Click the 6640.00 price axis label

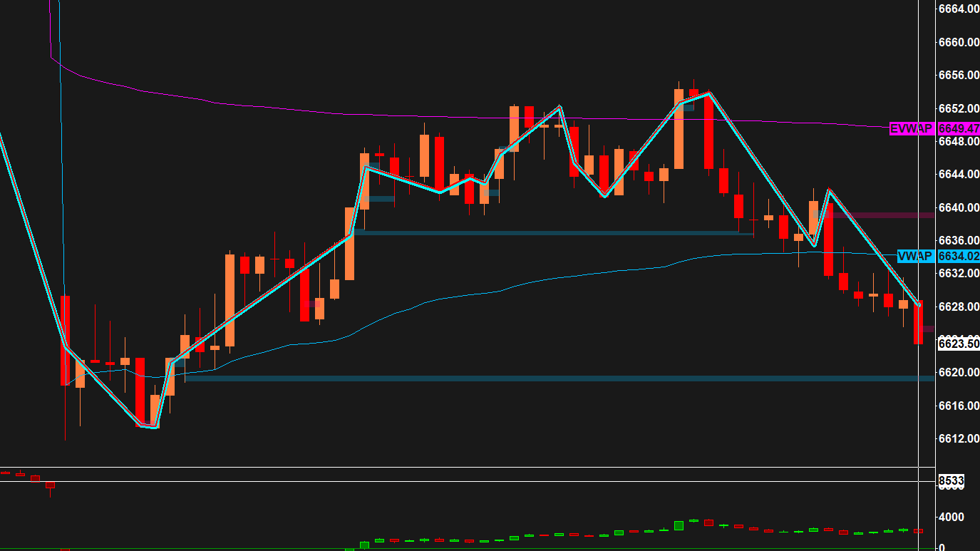point(958,207)
